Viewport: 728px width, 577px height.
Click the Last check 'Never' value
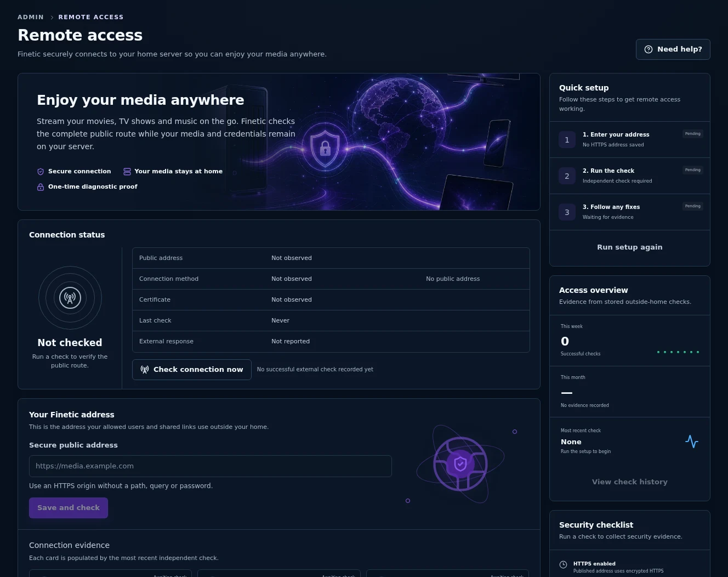coord(280,321)
